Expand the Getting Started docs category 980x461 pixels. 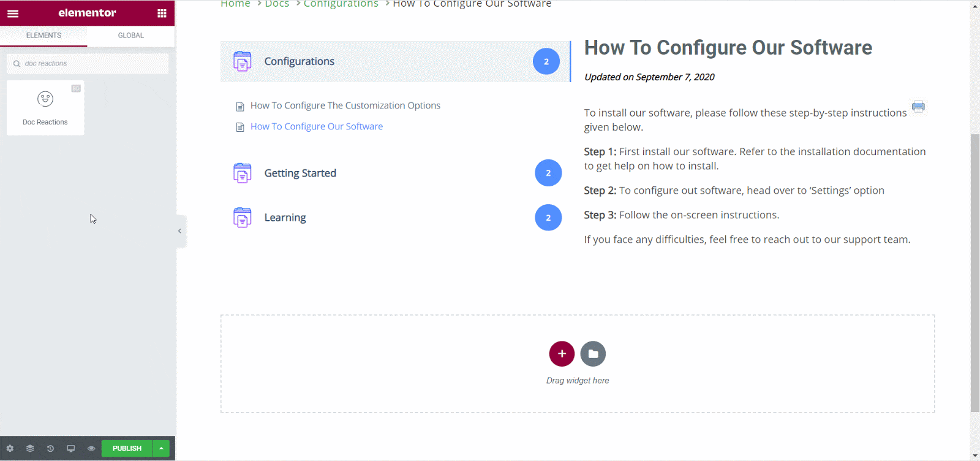[300, 173]
